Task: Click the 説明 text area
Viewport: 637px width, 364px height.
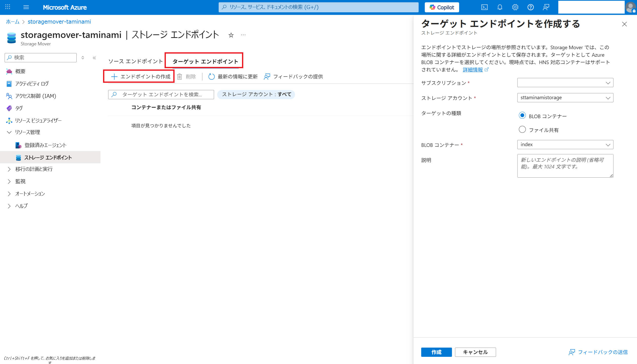Action: (x=565, y=166)
